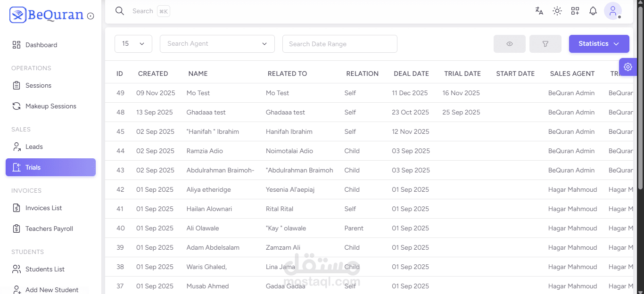Open the notifications bell
Screen dimensions: 644x294
593,11
